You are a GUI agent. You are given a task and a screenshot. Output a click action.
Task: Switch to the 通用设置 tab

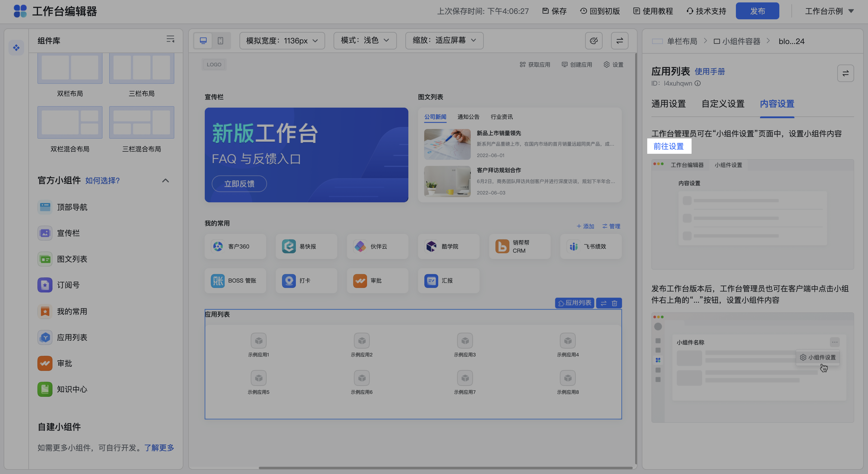[669, 104]
